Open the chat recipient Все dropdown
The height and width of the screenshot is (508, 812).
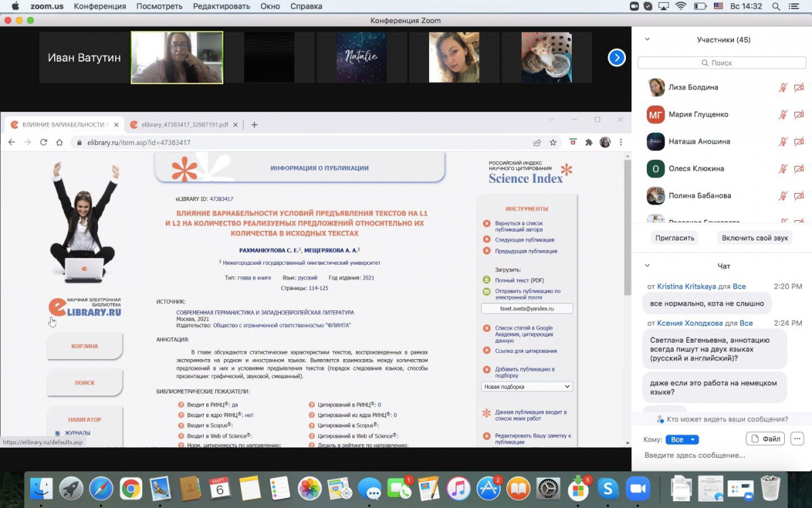click(681, 440)
